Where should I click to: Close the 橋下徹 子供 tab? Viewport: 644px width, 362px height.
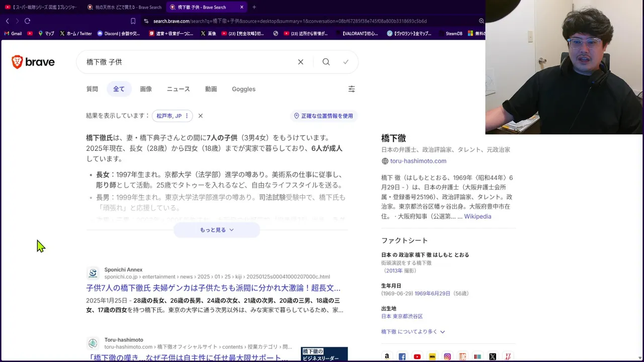click(242, 7)
